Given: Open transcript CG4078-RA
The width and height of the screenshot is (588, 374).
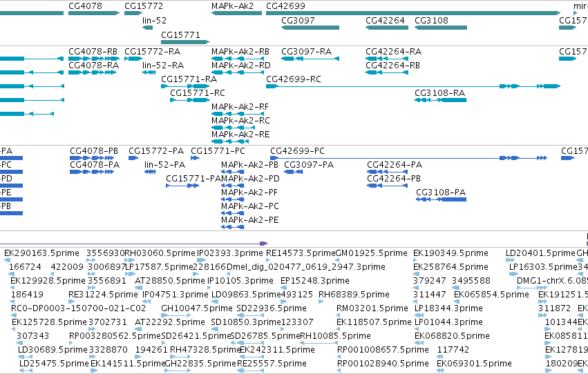Looking at the screenshot, I should pos(93,66).
